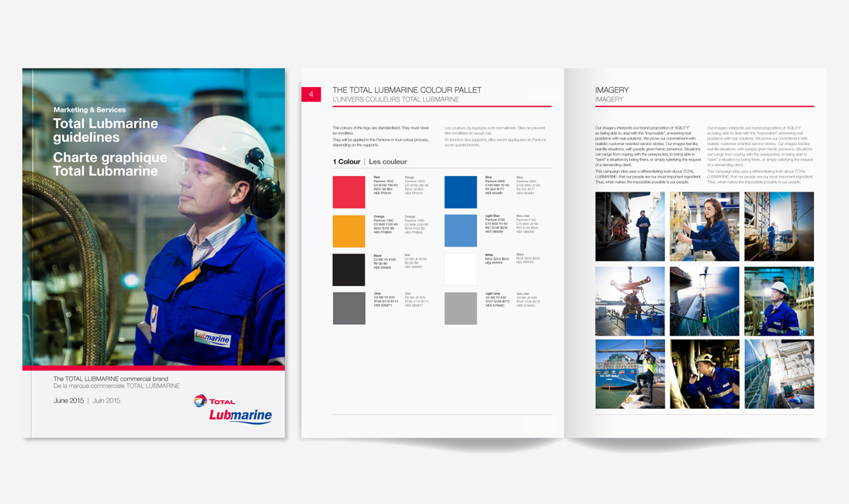Click the 'Bleu clair' colour name
Viewport: 849px width, 504px height.
click(x=523, y=216)
